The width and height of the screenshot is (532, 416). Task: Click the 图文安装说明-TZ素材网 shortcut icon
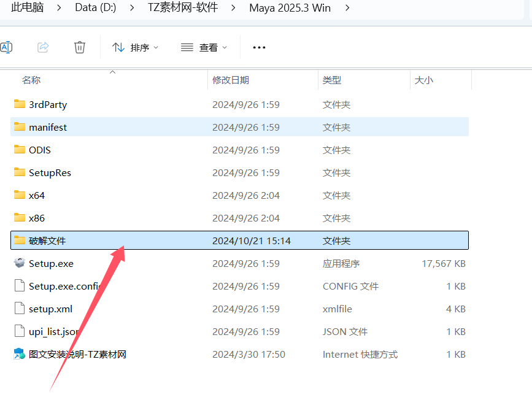click(20, 354)
